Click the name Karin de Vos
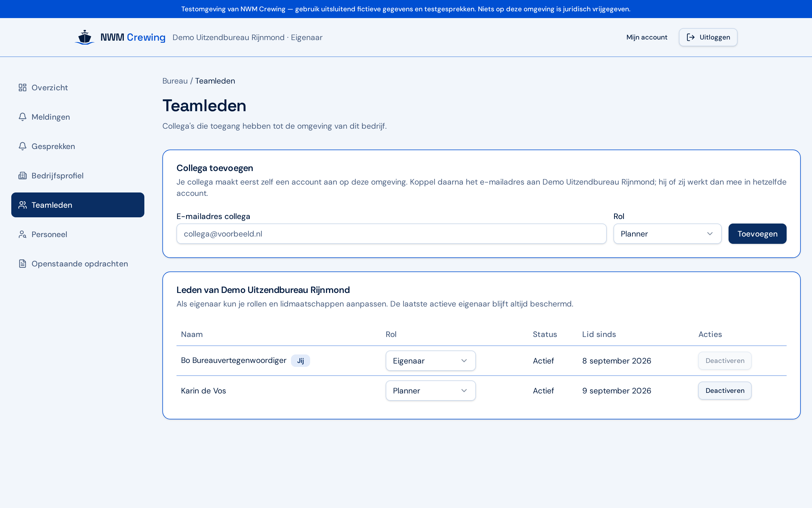The height and width of the screenshot is (508, 812). 203,391
